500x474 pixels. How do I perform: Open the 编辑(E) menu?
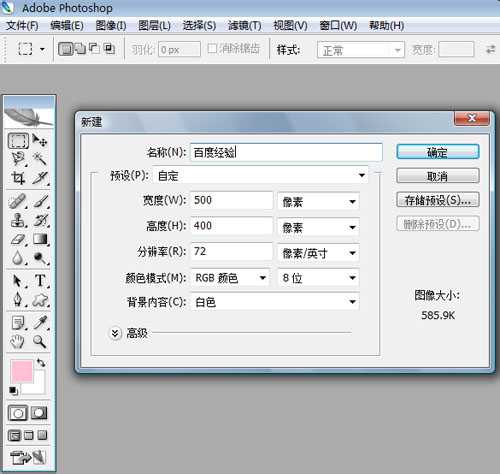67,26
